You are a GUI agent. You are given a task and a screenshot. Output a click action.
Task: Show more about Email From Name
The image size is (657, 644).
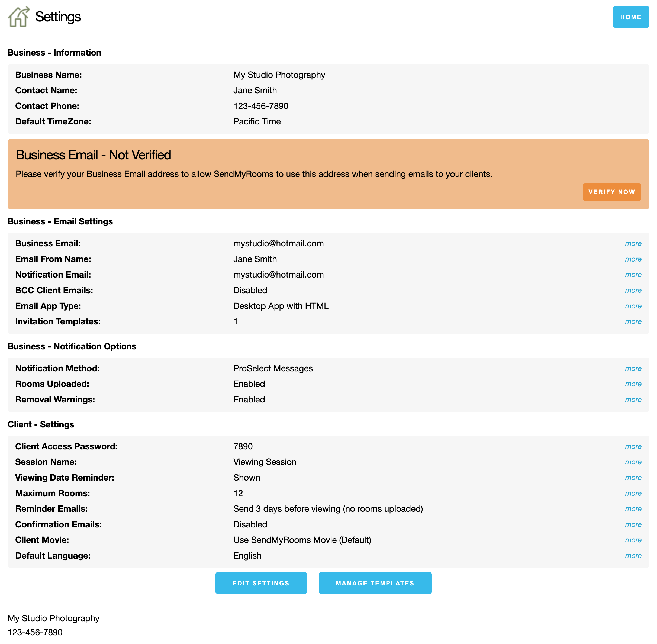click(633, 259)
